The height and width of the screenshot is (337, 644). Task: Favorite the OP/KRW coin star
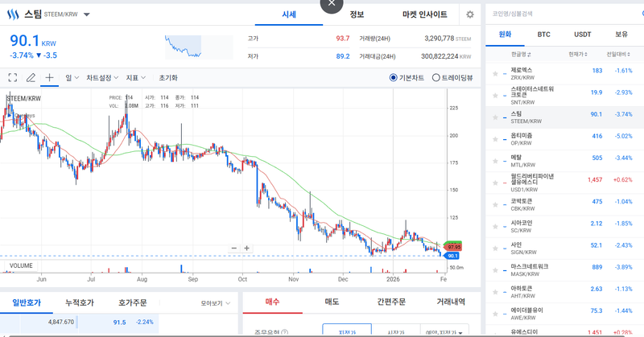point(496,137)
